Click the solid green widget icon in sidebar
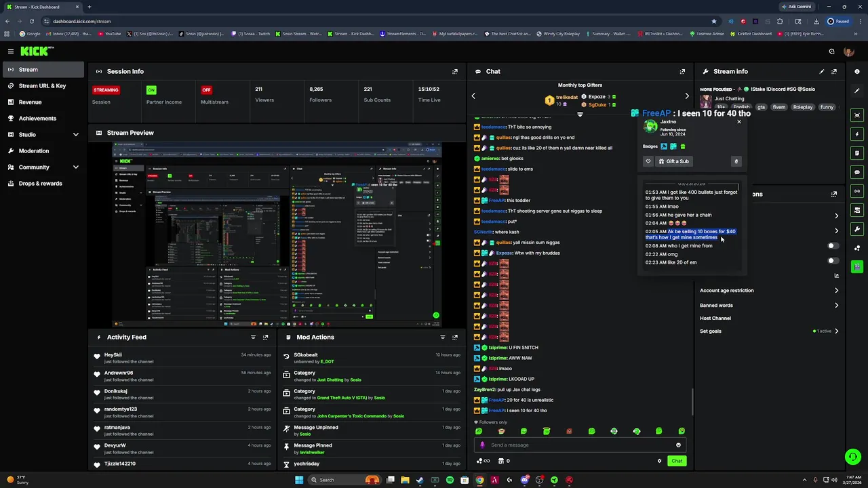The height and width of the screenshot is (488, 868). 857,267
